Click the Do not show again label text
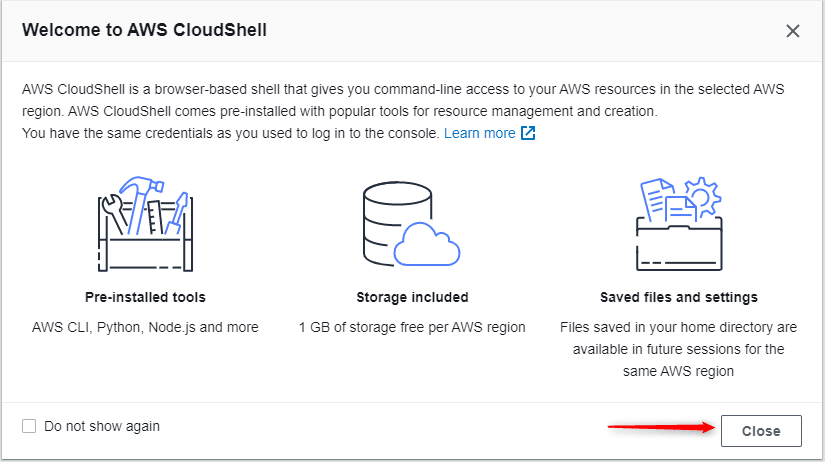The image size is (825, 462). click(x=102, y=426)
